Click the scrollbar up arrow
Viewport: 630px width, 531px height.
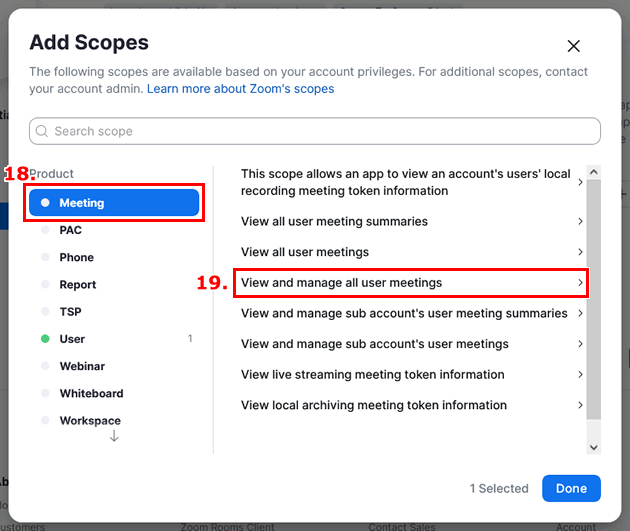coord(593,172)
